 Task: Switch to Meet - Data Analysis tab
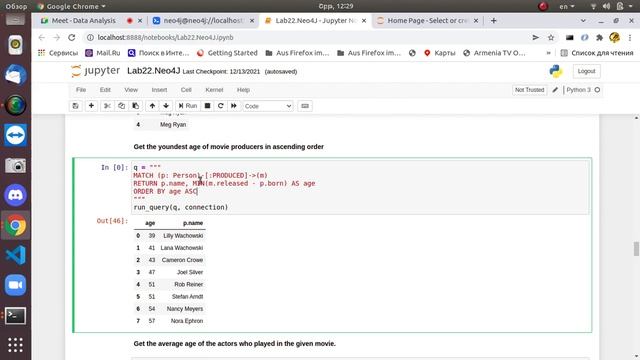84,20
